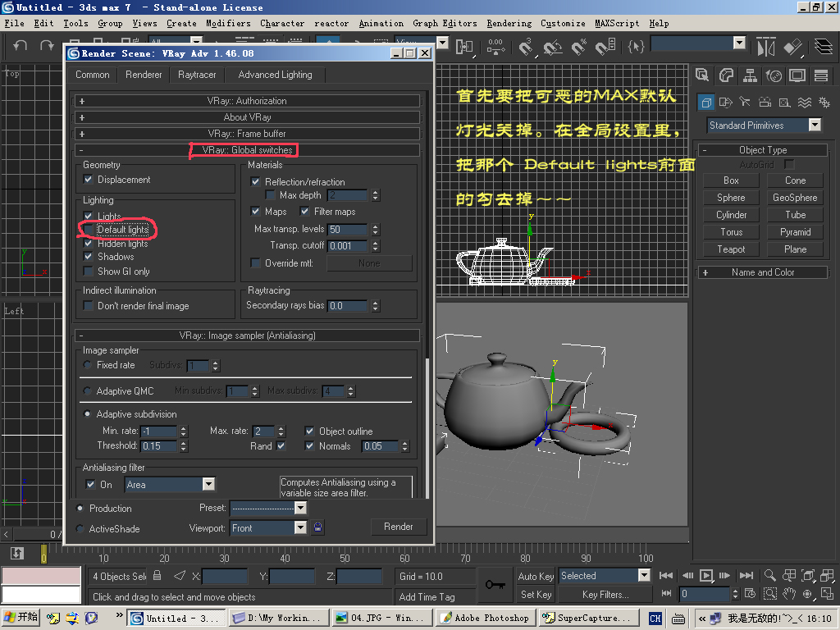Toggle the Shadows checkbox
The height and width of the screenshot is (630, 840).
click(89, 257)
